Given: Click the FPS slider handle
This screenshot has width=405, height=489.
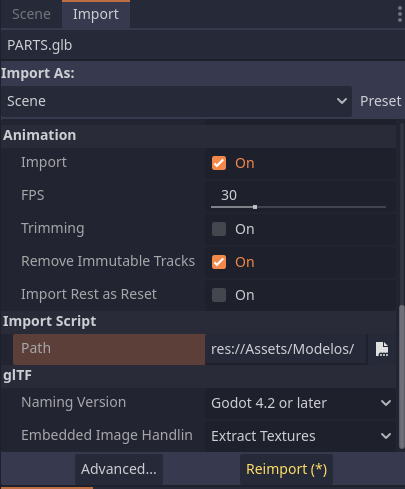Looking at the screenshot, I should pyautogui.click(x=255, y=207).
